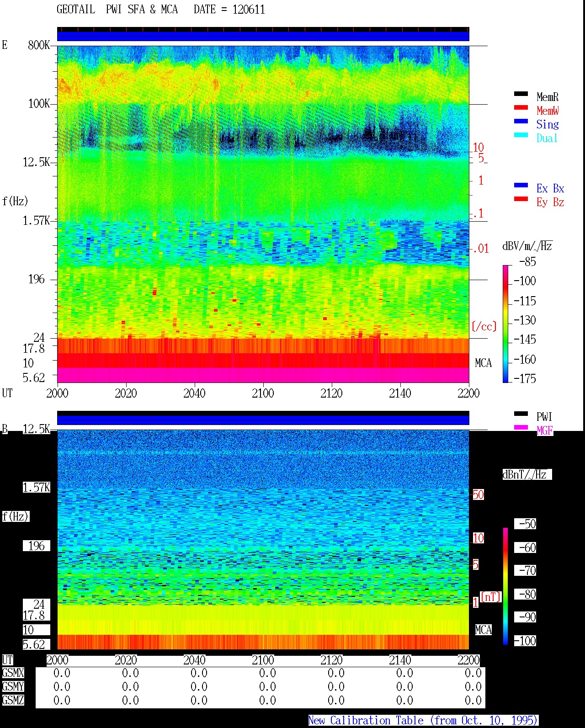This screenshot has height=728, width=585.
Task: Click the 800K frequency axis label
Action: point(39,45)
